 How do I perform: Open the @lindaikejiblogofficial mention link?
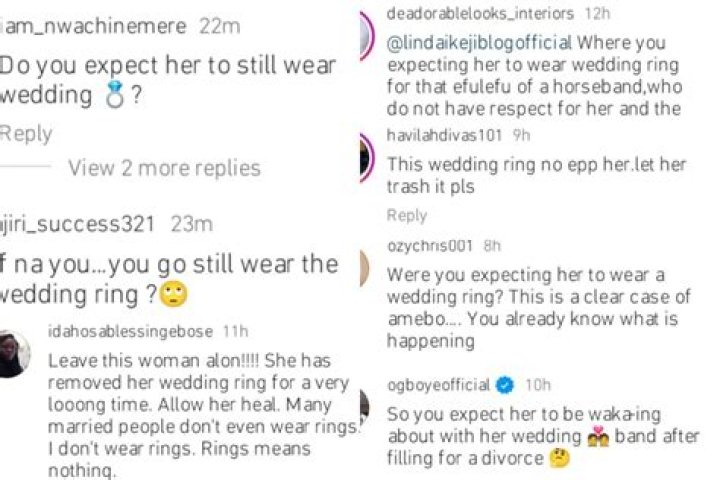(x=479, y=43)
